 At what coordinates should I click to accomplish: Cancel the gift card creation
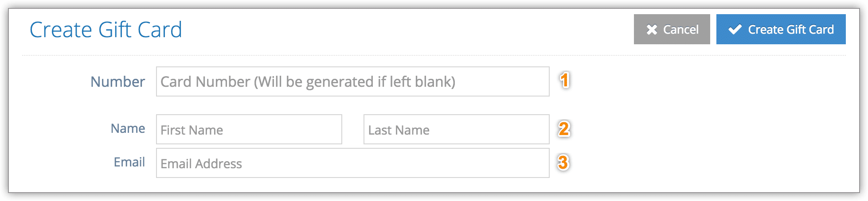pos(672,29)
